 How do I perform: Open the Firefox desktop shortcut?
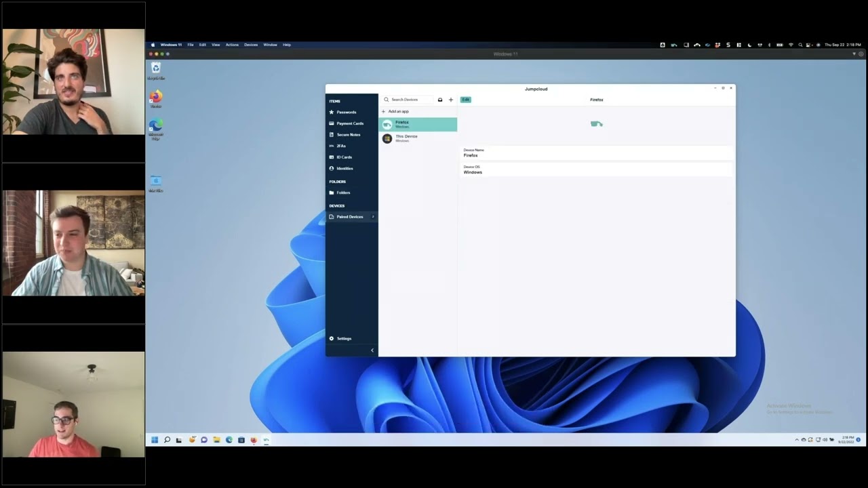(156, 99)
